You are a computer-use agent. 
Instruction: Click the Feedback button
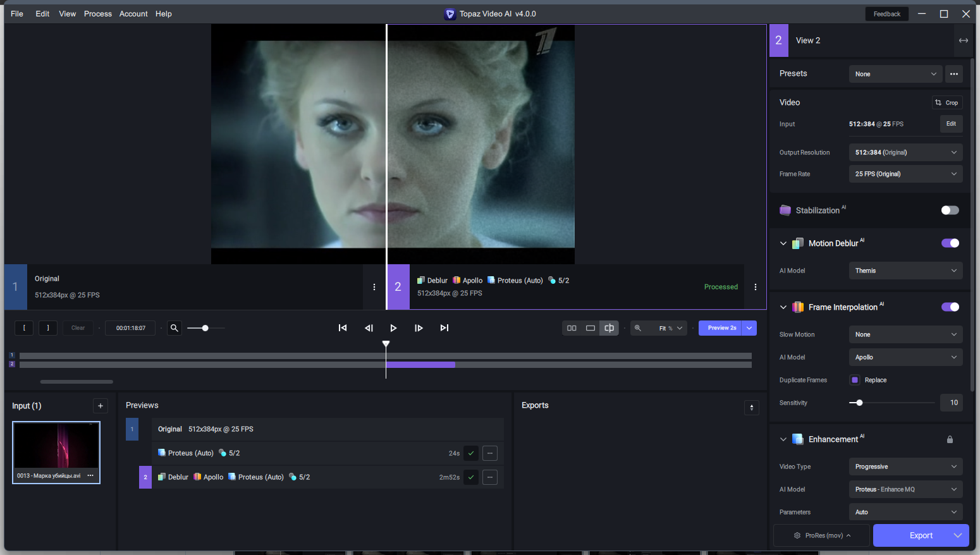887,14
